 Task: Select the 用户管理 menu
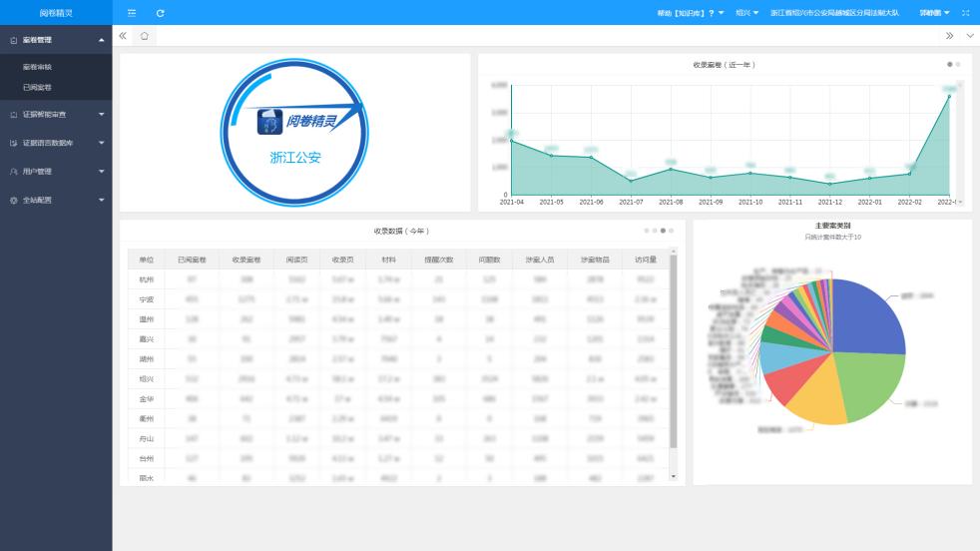pos(56,172)
